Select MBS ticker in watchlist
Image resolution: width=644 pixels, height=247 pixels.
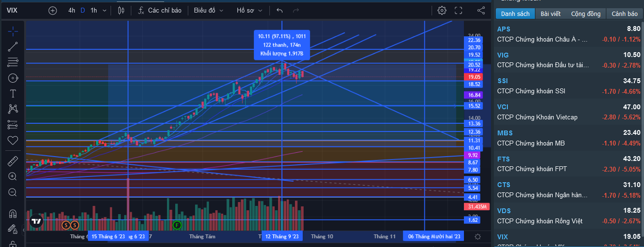[505, 133]
